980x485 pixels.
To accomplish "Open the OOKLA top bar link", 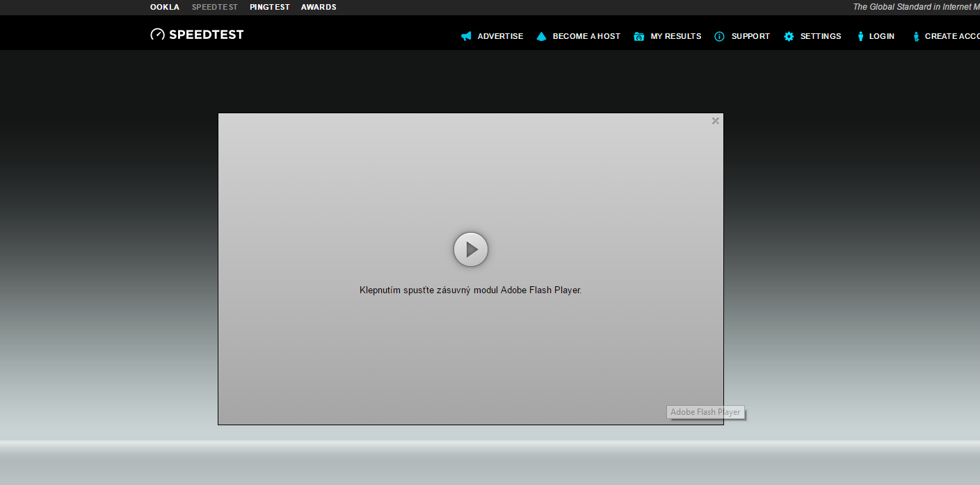I will (165, 7).
